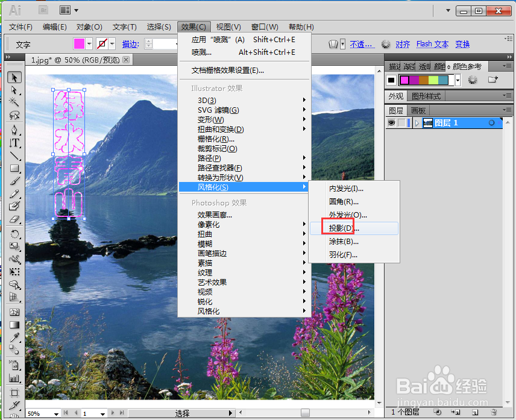The height and width of the screenshot is (420, 516).
Task: Select the Eyedropper tool
Action: tap(14, 337)
